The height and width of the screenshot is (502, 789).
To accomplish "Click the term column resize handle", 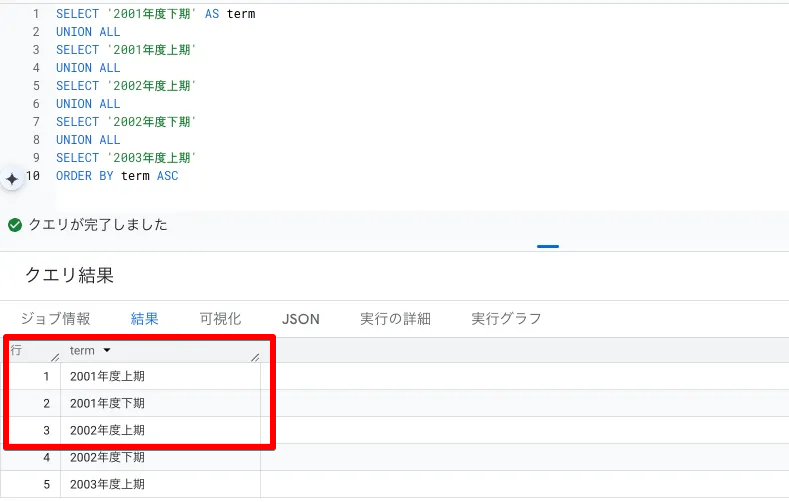I will (x=255, y=357).
